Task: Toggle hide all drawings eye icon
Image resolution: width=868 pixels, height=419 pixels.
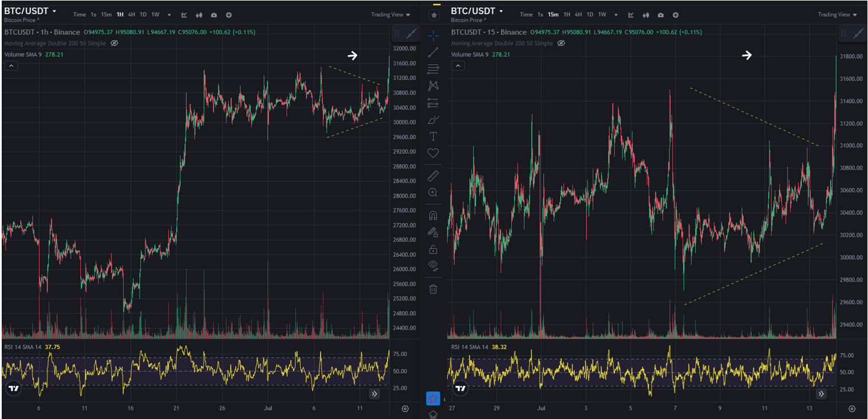Action: tap(433, 265)
